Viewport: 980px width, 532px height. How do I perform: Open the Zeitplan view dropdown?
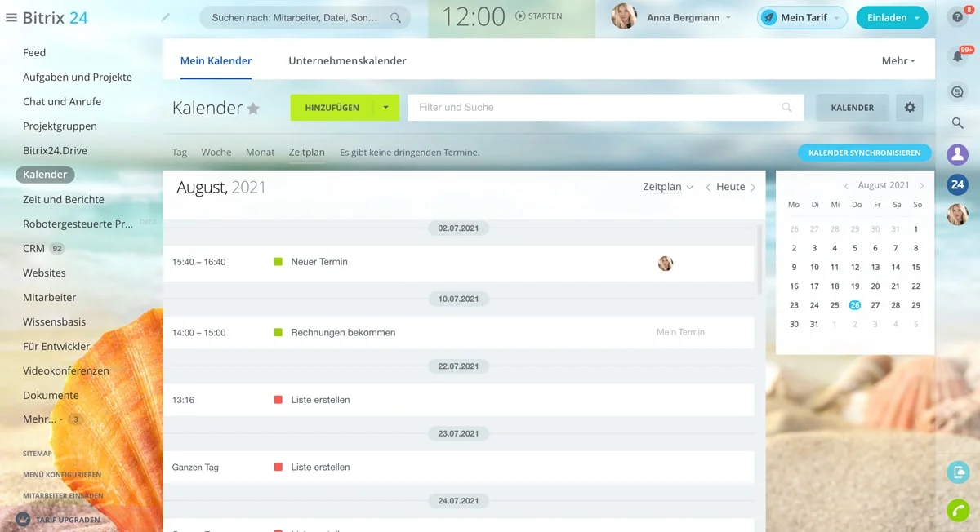pos(667,187)
